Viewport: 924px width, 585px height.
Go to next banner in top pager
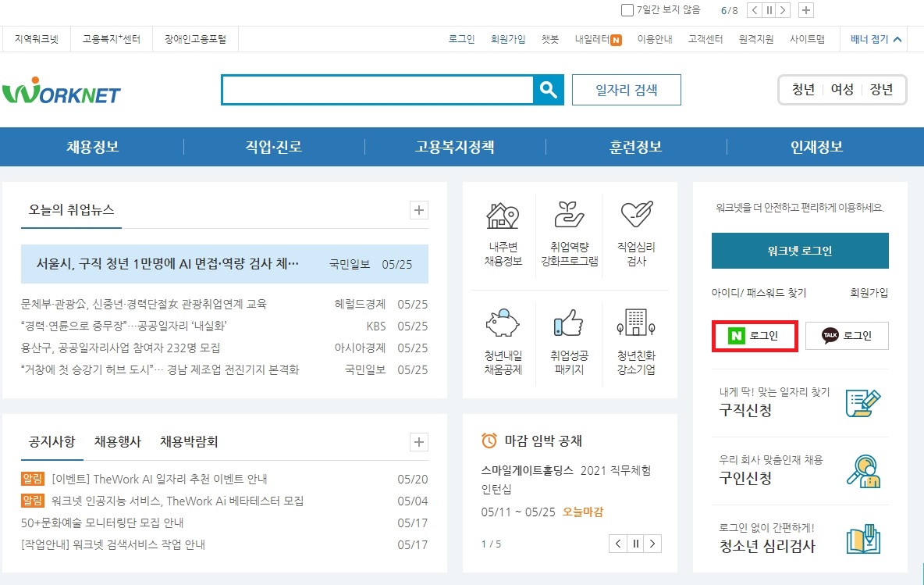coord(784,10)
